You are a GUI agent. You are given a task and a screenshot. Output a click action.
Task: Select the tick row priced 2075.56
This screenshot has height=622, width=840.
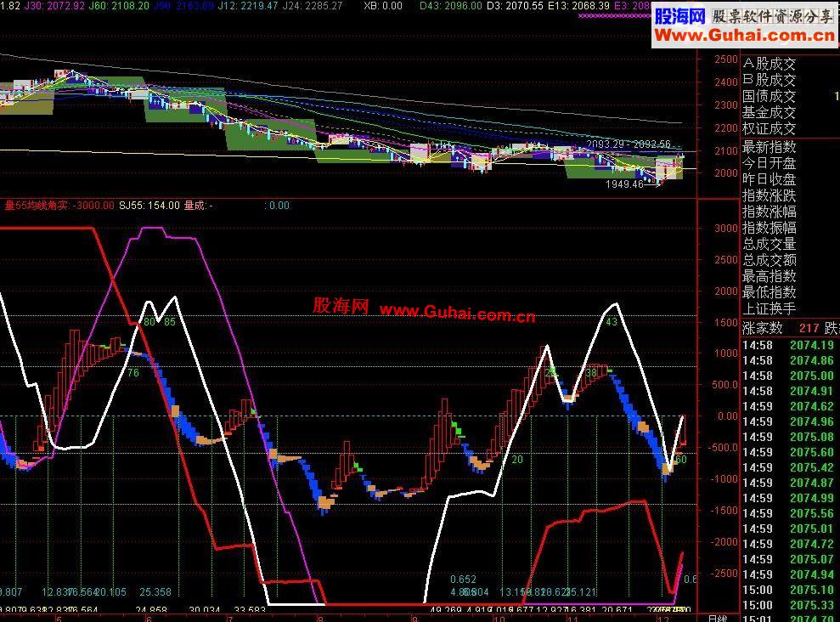pos(790,513)
